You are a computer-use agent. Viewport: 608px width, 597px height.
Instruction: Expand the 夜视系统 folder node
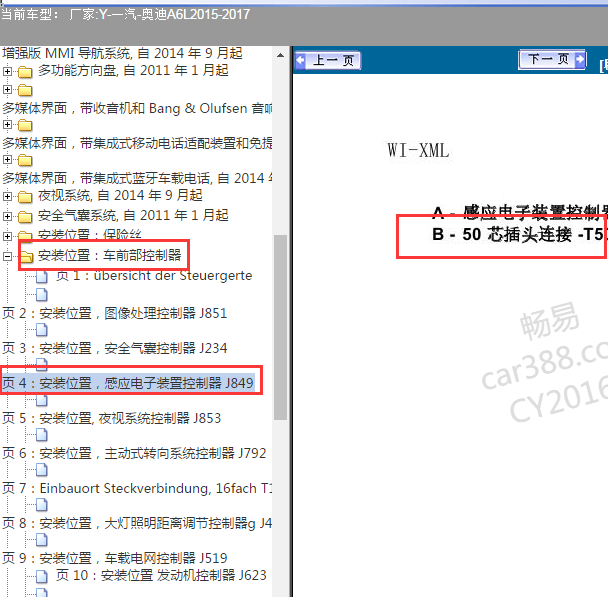tap(7, 197)
